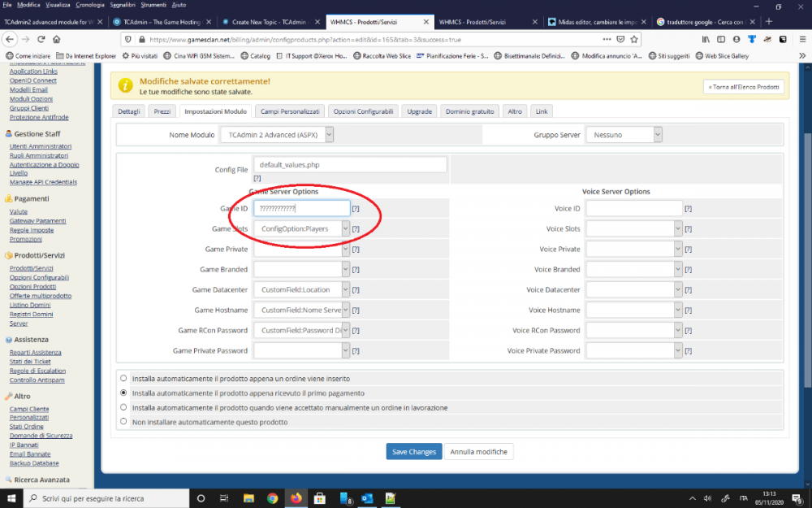Expand the Gruppo Server dropdown
The height and width of the screenshot is (508, 812).
(624, 134)
